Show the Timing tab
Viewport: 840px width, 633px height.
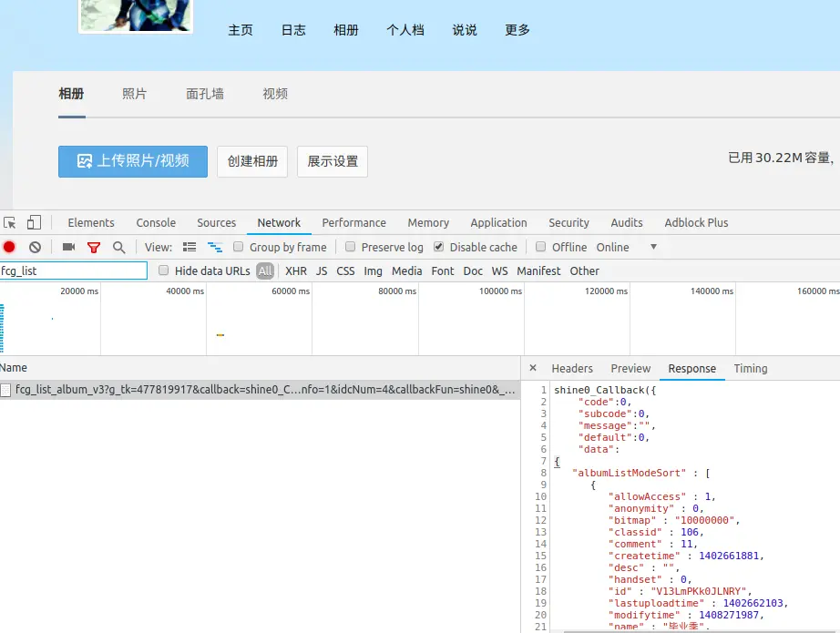(751, 369)
